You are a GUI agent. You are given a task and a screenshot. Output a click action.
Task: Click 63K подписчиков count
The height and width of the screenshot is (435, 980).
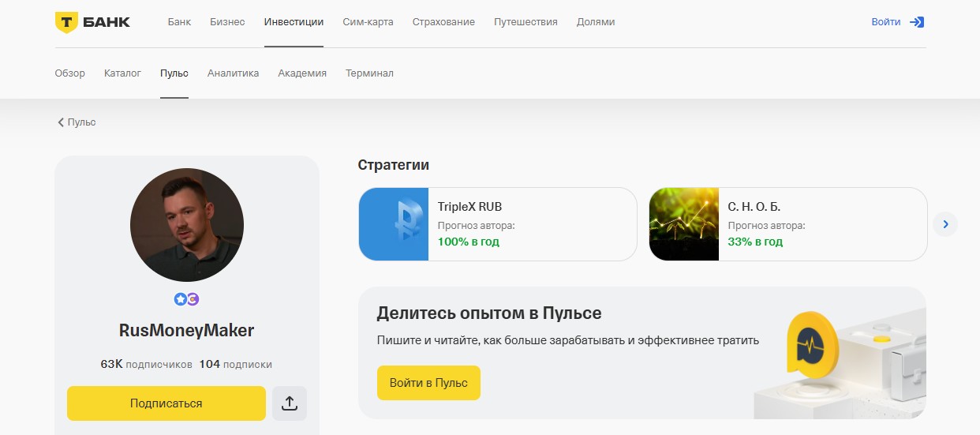tap(147, 365)
